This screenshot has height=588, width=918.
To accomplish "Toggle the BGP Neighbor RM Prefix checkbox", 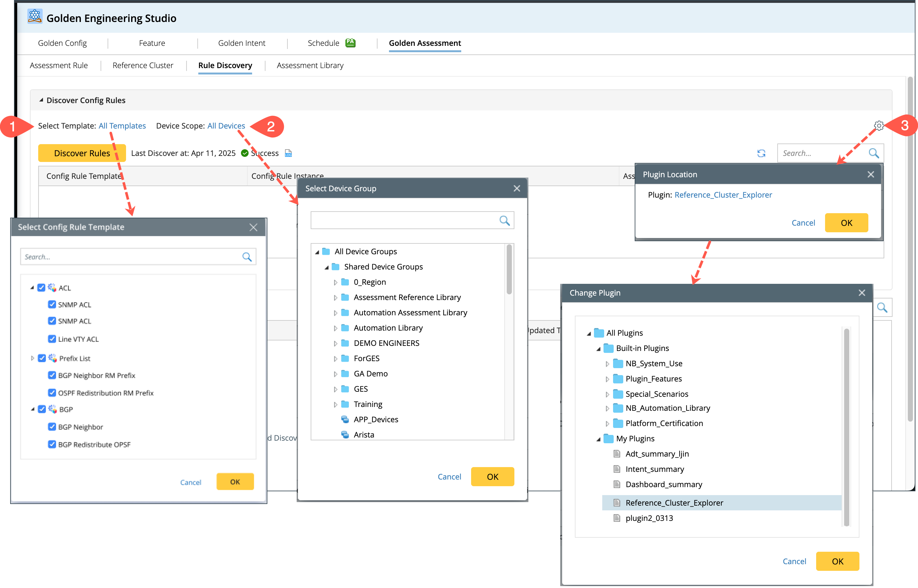I will [52, 375].
